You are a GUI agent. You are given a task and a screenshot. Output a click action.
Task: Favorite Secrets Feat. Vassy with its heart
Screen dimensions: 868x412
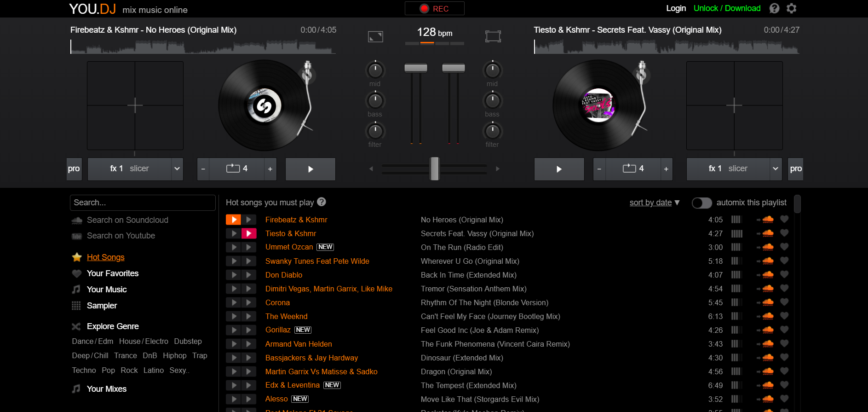coord(784,233)
